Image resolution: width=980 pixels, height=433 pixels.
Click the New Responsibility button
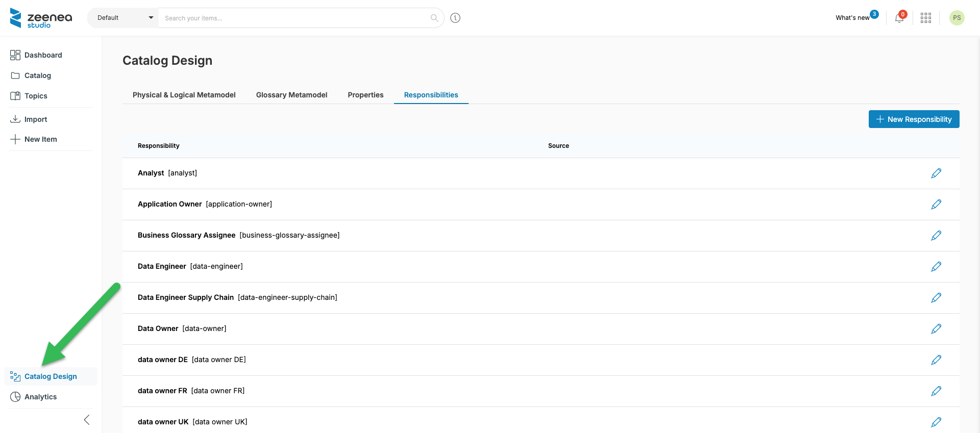click(914, 119)
